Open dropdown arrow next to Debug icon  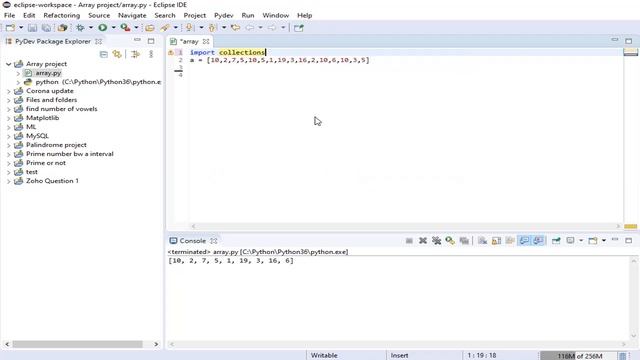[91, 28]
